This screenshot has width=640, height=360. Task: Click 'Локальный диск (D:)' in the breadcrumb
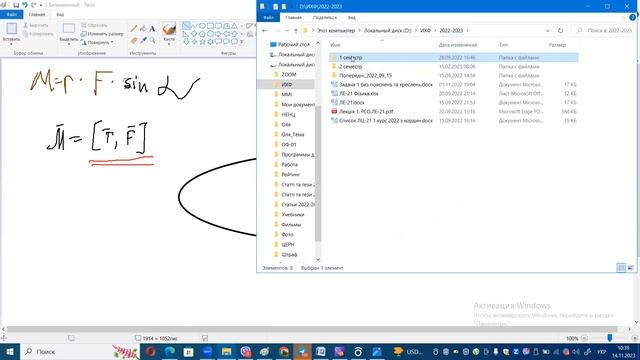(387, 31)
